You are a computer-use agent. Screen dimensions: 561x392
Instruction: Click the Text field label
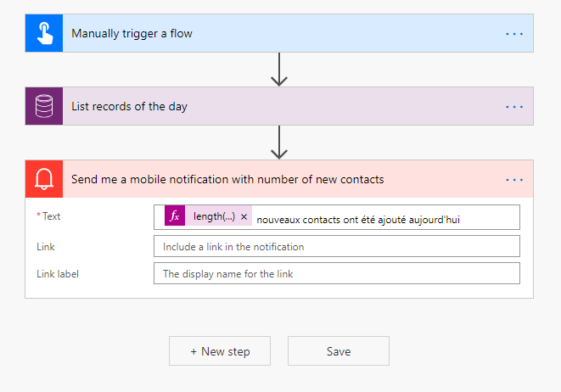pyautogui.click(x=51, y=216)
